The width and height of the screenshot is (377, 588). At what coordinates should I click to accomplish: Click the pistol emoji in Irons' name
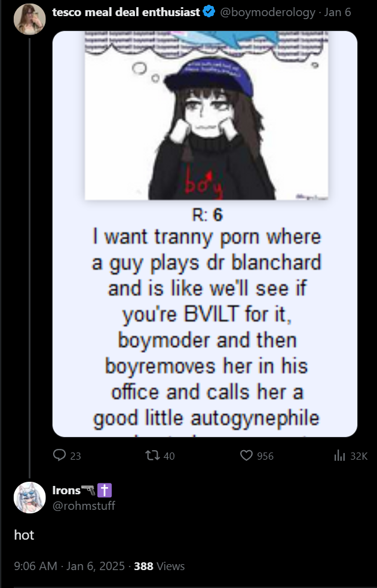(88, 490)
